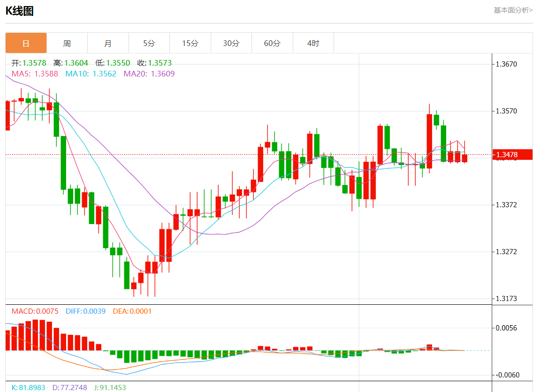The image size is (541, 392).
Task: Select the 15分 interval tab
Action: (190, 43)
